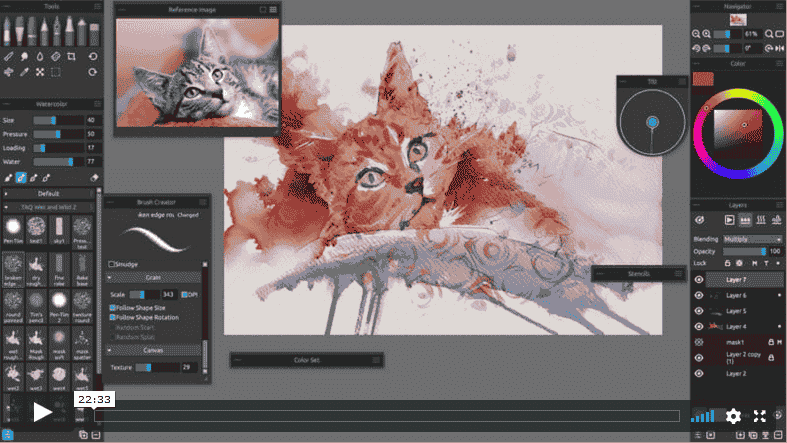Viewport: 787px width, 443px height.
Task: Hide Layer 4 with eye icon
Action: (x=699, y=327)
